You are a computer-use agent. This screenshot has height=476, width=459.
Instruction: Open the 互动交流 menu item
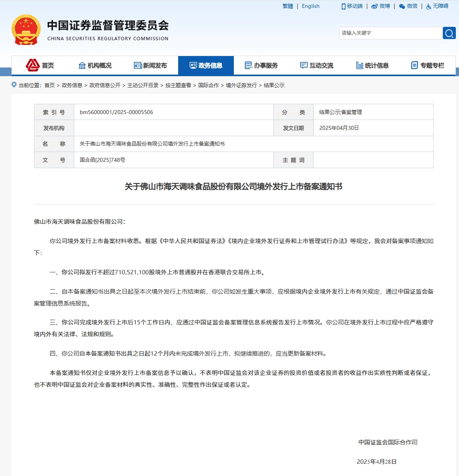pos(317,66)
